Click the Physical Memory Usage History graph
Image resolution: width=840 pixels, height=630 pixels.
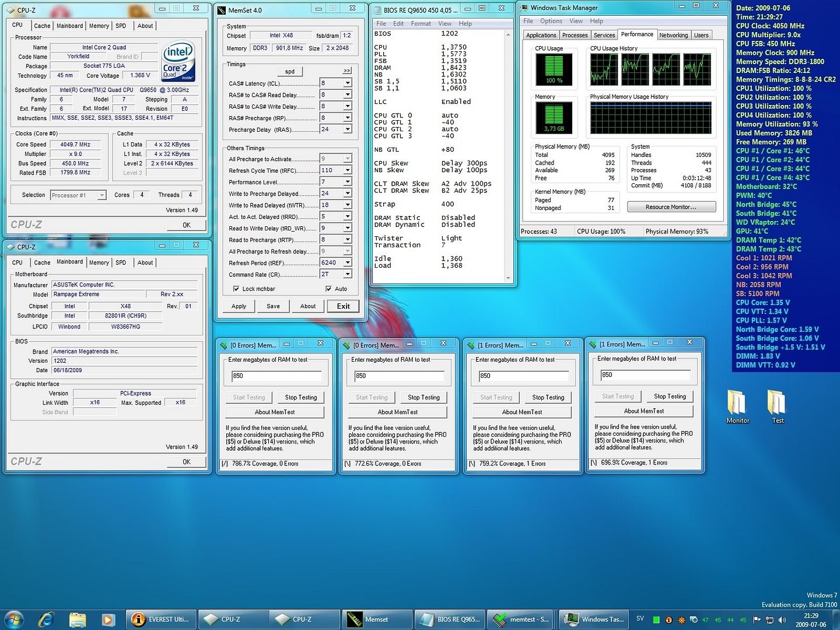pos(650,118)
